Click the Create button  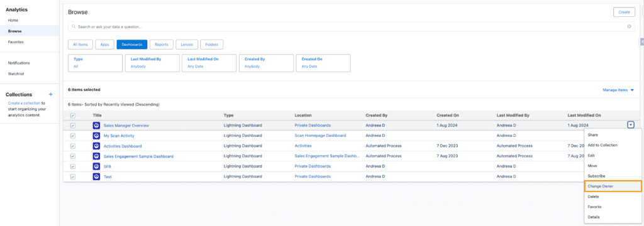(624, 12)
